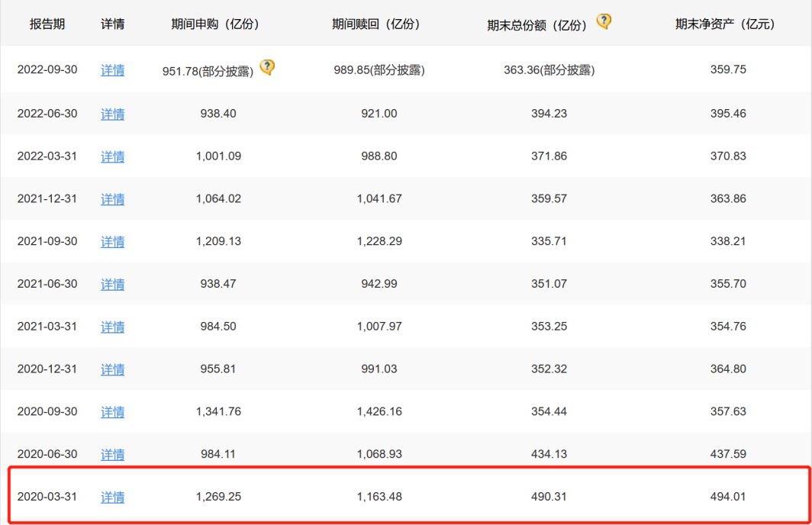Click the 期末总份额（亿份） header text

coord(537,24)
